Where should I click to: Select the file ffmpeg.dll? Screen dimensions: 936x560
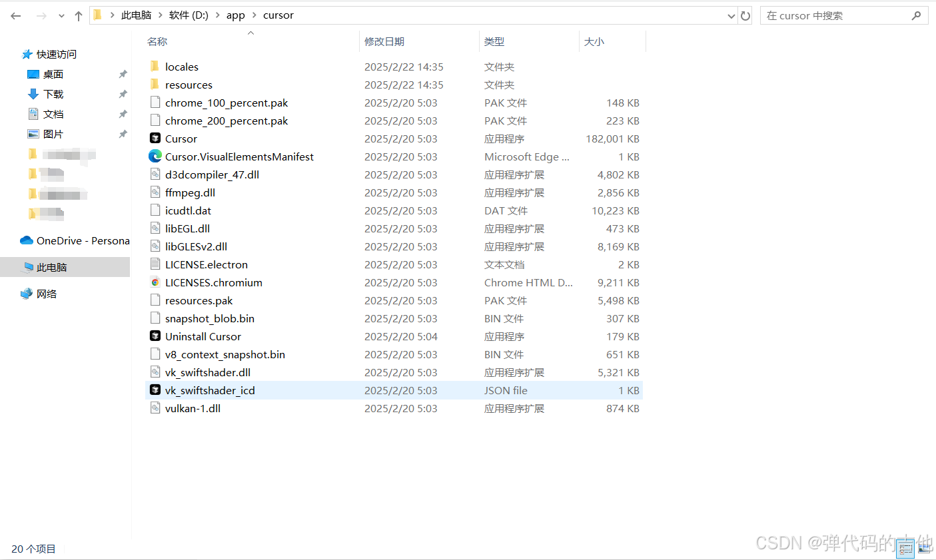190,192
